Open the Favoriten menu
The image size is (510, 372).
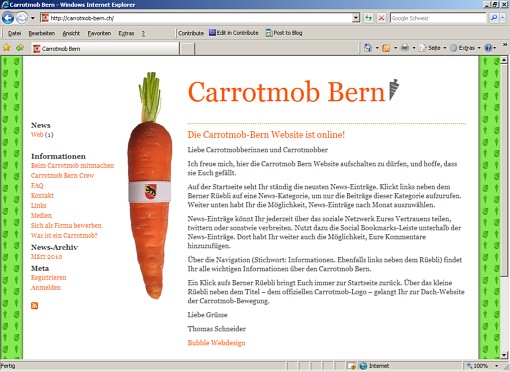[x=99, y=33]
